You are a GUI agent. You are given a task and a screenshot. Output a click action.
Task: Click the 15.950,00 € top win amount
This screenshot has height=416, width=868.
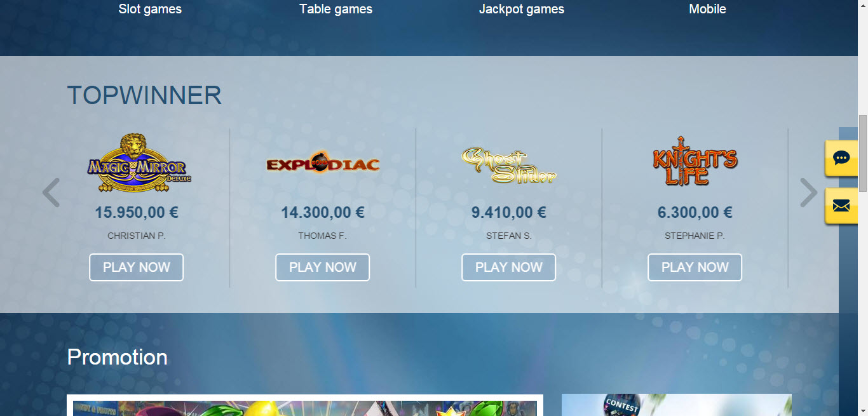click(137, 212)
